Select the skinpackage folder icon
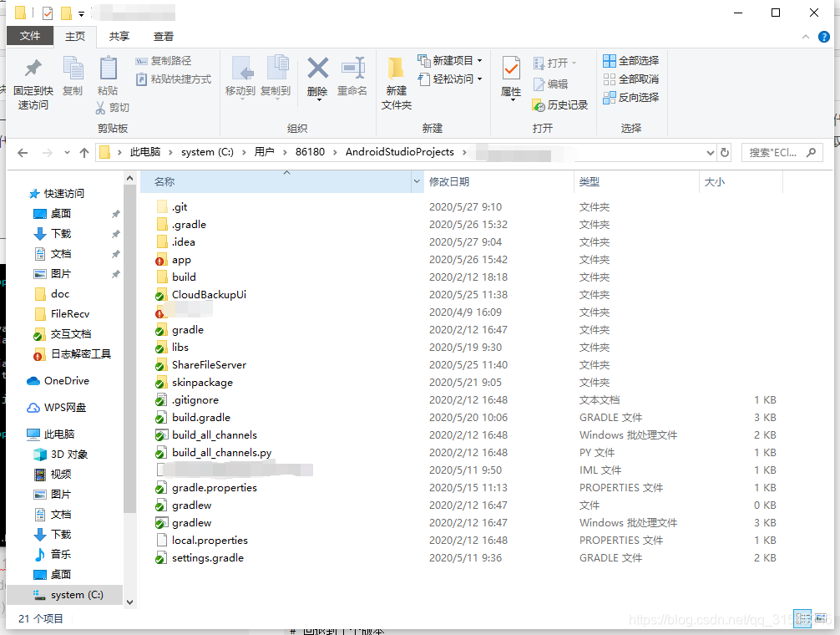The image size is (840, 635). click(161, 383)
